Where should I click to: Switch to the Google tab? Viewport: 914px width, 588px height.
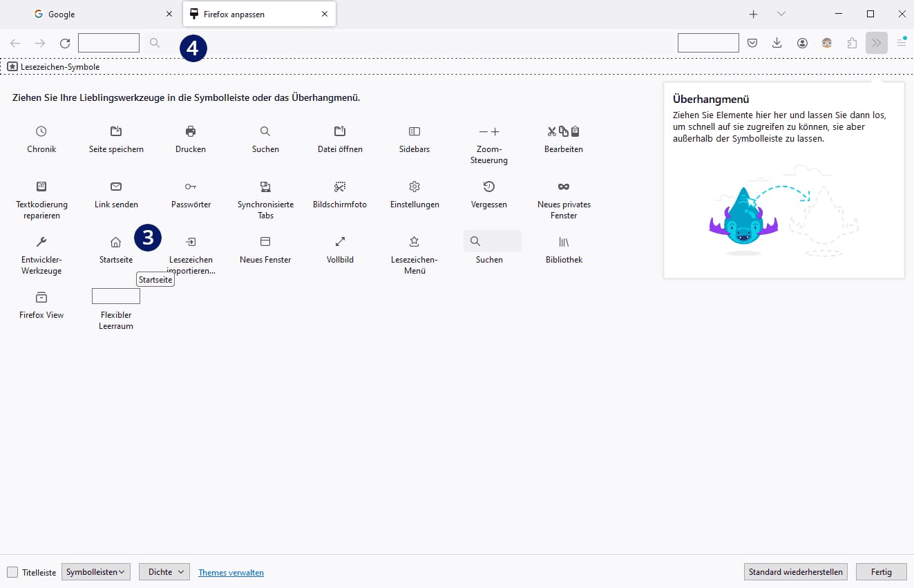coord(104,14)
